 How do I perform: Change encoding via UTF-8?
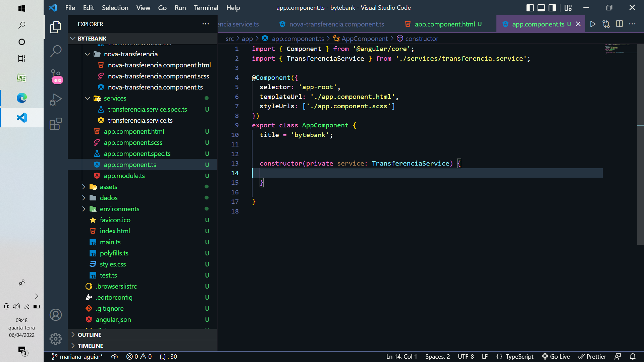[x=466, y=357]
